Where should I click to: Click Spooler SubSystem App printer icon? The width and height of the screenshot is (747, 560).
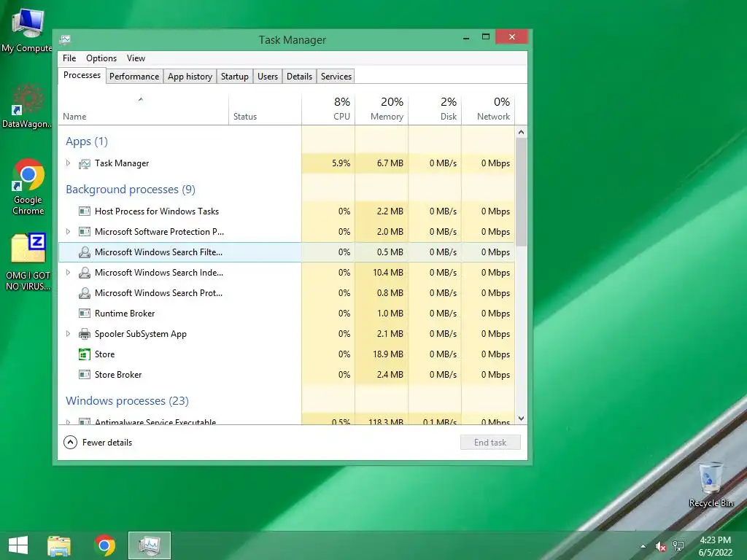click(85, 334)
